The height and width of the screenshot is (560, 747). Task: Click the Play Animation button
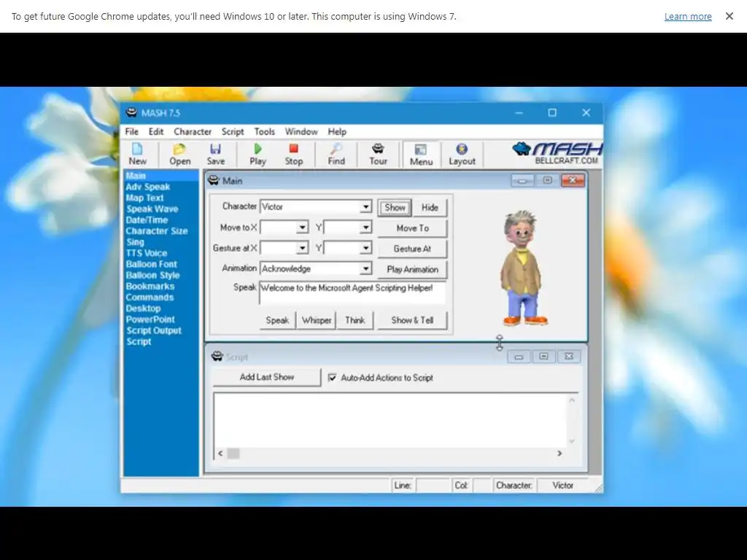pos(413,270)
